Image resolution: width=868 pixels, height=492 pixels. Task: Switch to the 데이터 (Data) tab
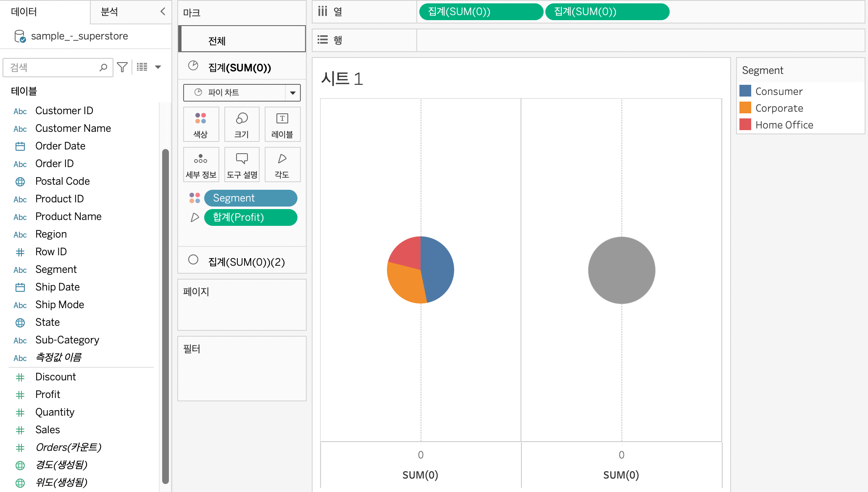(x=24, y=12)
